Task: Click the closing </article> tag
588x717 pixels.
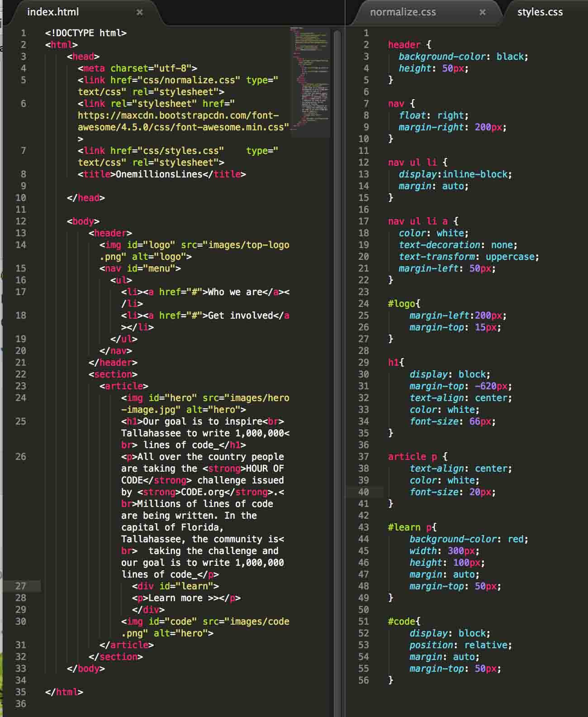Action: click(127, 645)
